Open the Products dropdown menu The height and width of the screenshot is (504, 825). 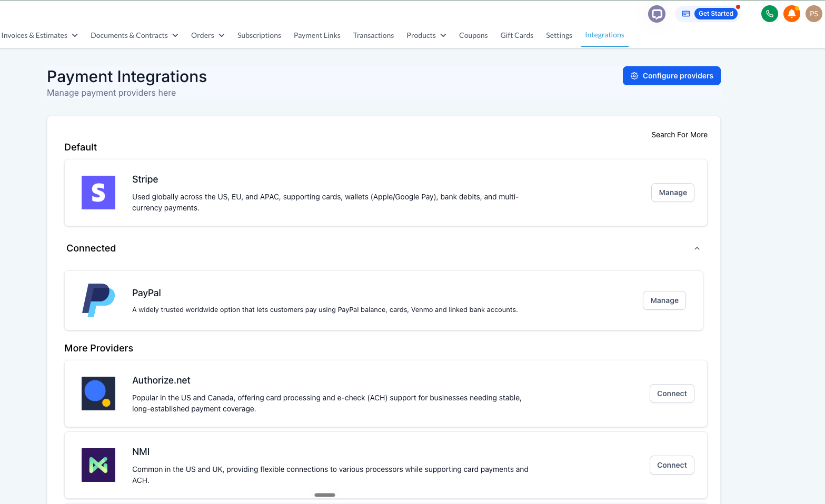click(426, 35)
